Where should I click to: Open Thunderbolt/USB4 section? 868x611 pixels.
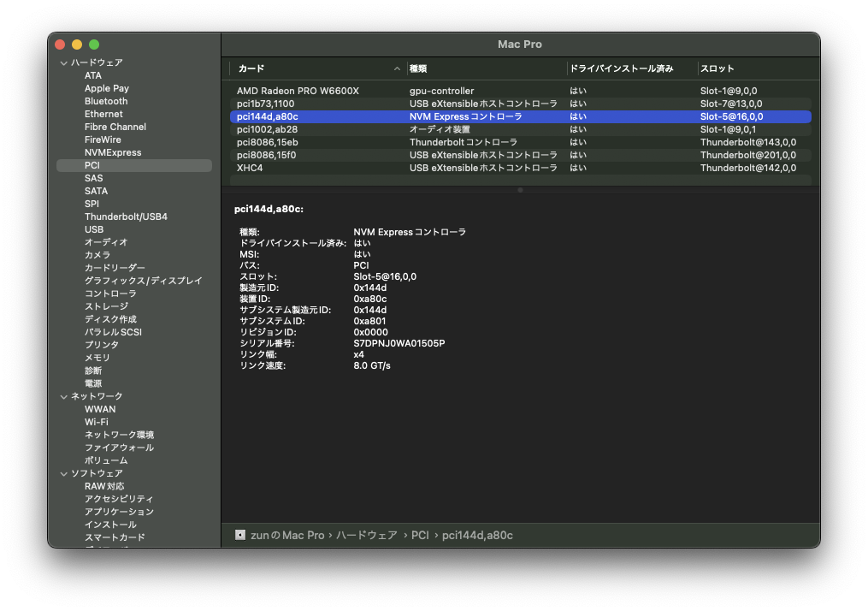click(x=126, y=217)
